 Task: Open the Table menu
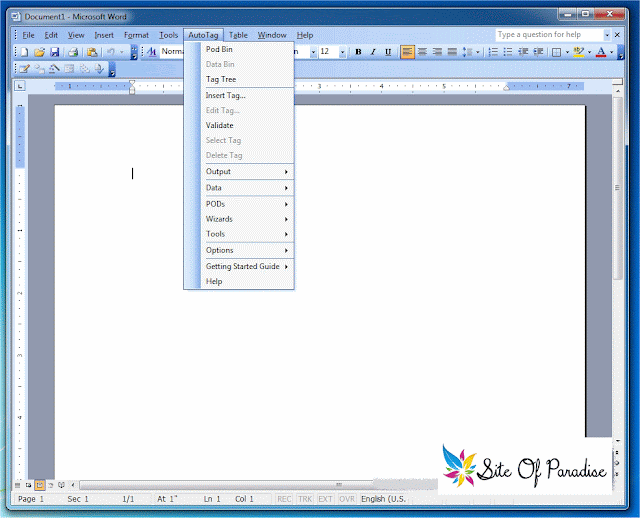(238, 35)
